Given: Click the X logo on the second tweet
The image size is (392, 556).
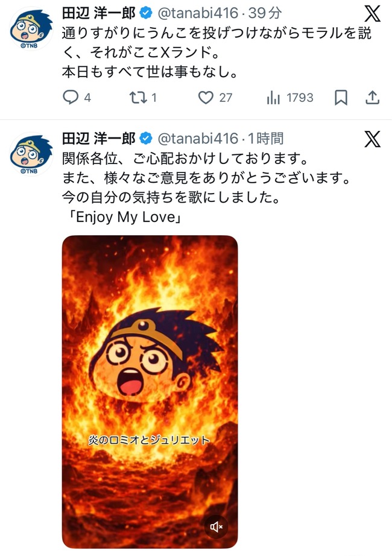Looking at the screenshot, I should [373, 139].
